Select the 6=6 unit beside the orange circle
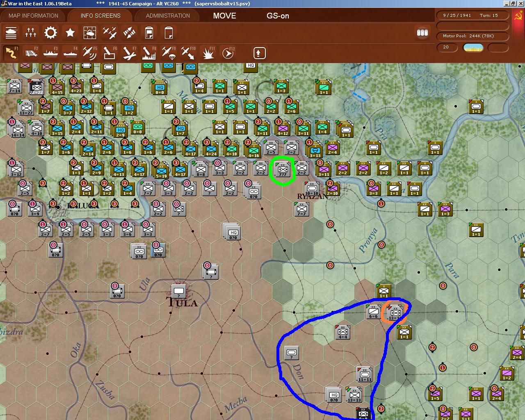The width and height of the screenshot is (525, 420). (x=374, y=311)
